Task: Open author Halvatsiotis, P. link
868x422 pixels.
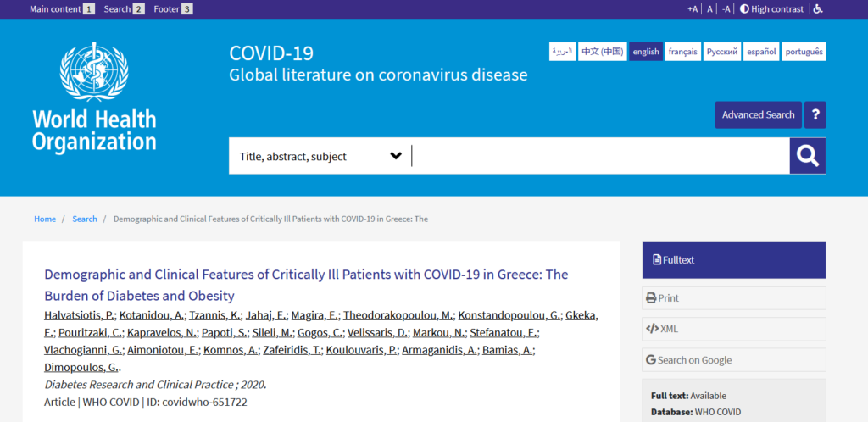Action: pos(80,316)
